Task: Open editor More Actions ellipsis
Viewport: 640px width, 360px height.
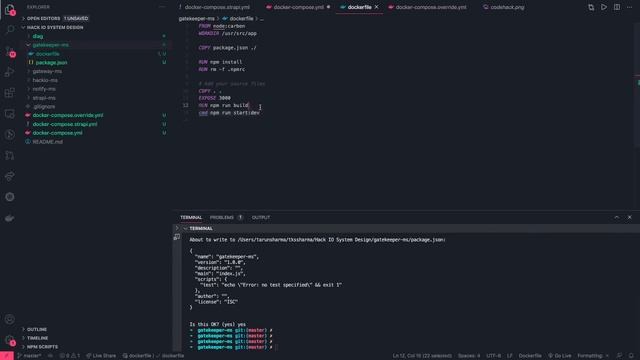Action: [x=629, y=7]
